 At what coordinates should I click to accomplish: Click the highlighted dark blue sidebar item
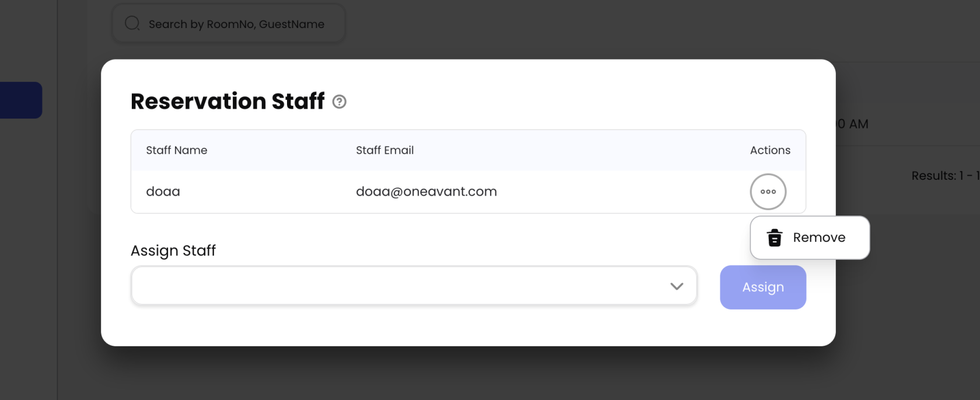coord(21,100)
